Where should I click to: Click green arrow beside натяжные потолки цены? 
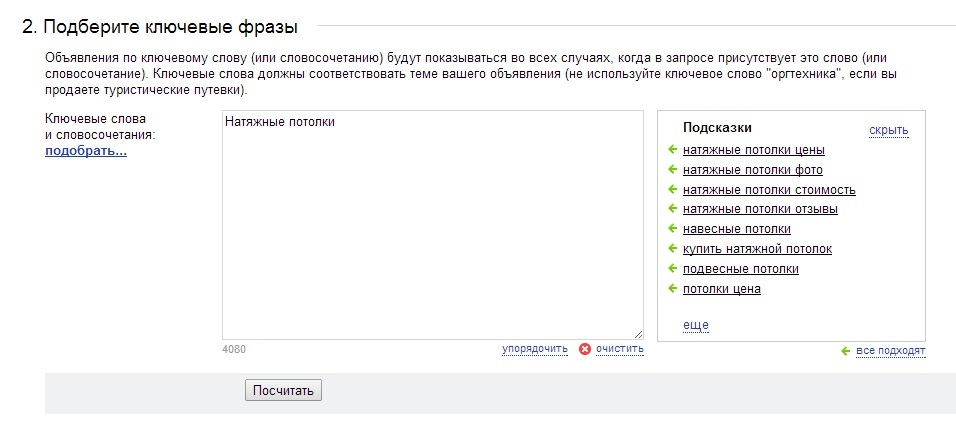[x=672, y=149]
